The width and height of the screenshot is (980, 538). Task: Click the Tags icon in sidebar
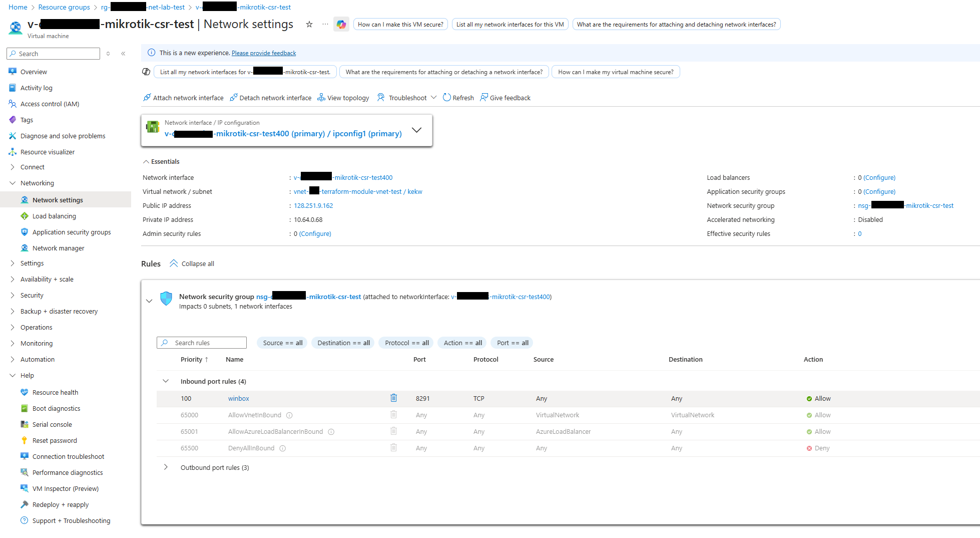(13, 120)
